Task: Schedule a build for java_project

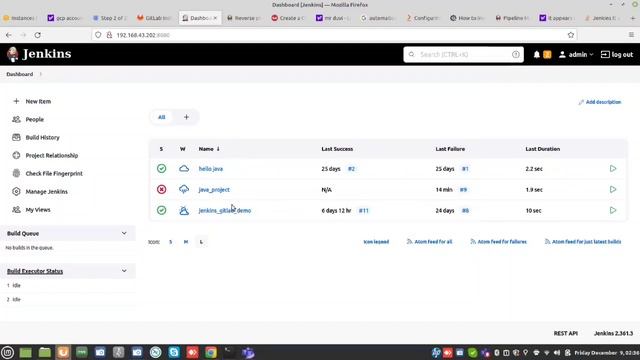Action: click(613, 189)
